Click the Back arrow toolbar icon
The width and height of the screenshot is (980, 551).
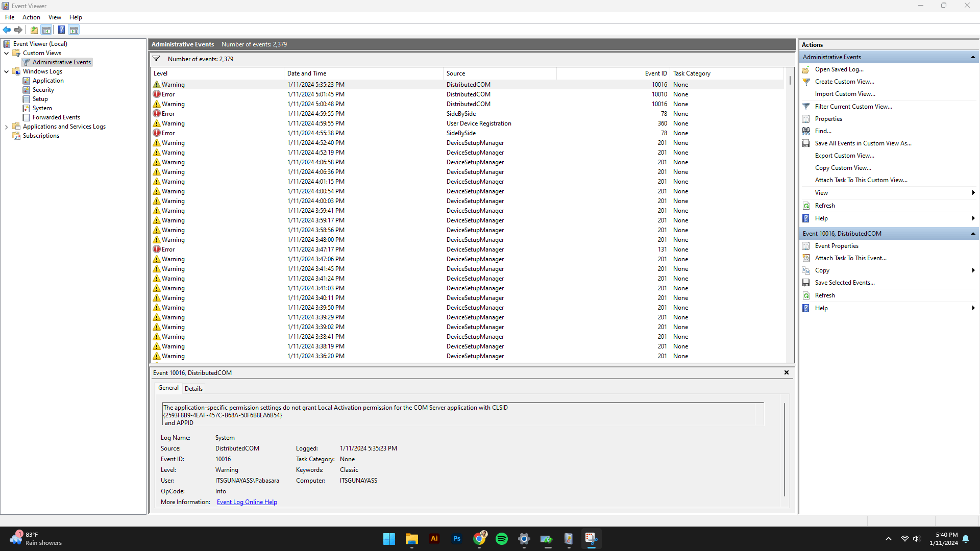[7, 30]
